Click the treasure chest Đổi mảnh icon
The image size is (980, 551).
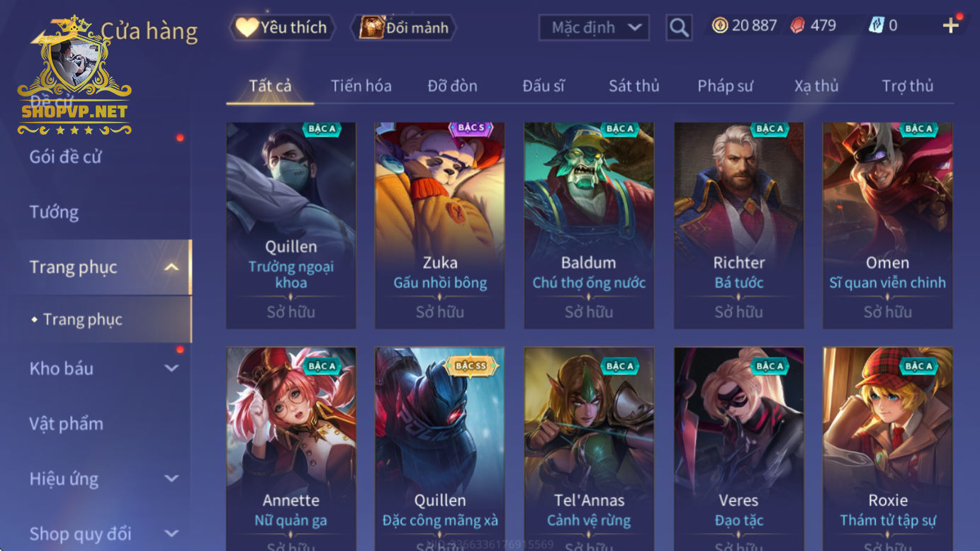371,28
